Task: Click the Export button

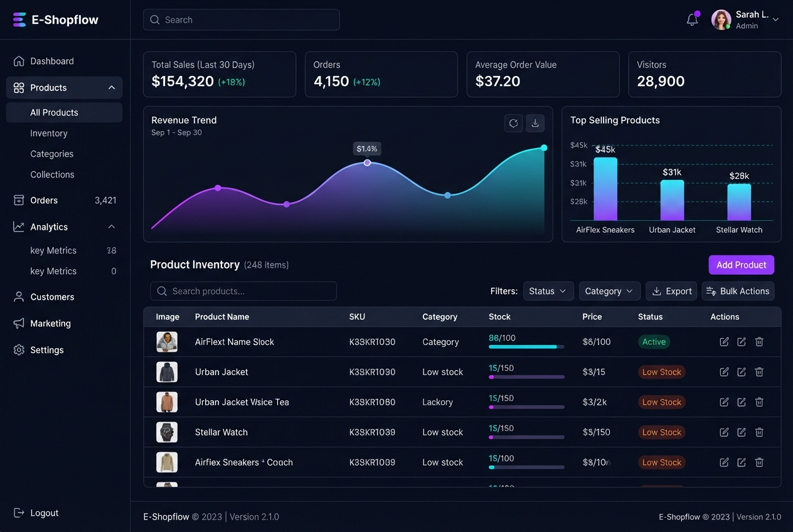Action: pyautogui.click(x=671, y=291)
